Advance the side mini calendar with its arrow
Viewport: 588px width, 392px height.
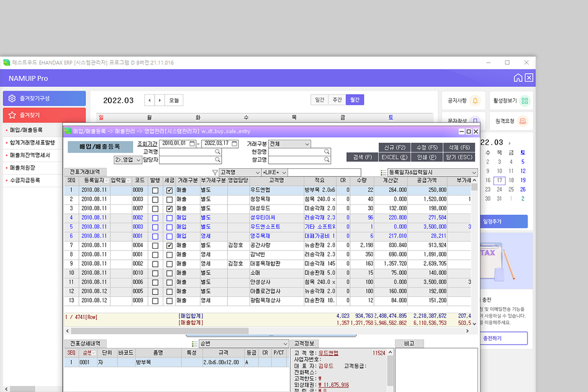coord(509,143)
